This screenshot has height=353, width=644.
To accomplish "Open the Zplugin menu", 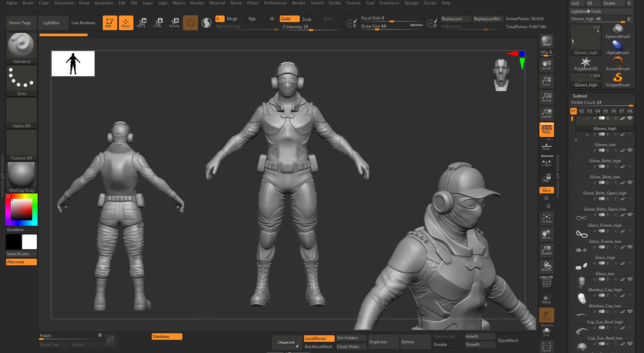I will pos(411,3).
